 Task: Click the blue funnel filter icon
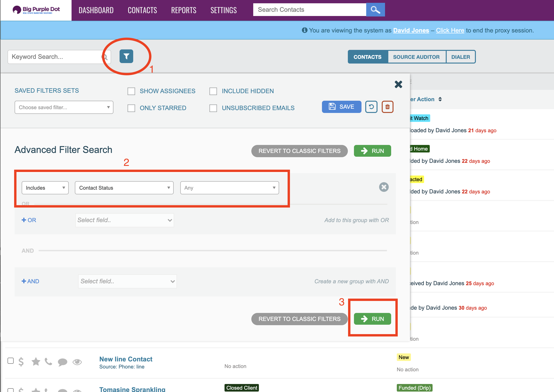[126, 56]
